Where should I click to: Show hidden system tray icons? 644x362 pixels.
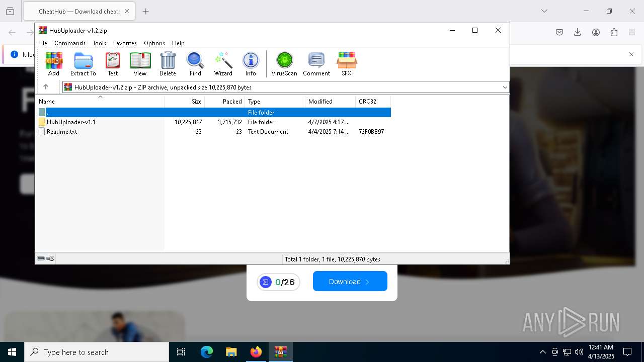coord(542,352)
